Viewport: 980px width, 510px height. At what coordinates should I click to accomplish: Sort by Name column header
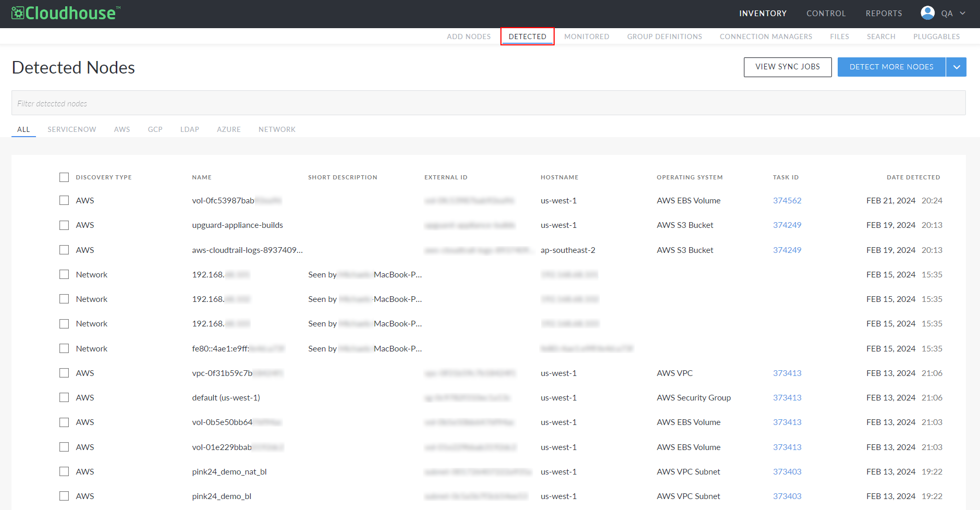point(202,177)
